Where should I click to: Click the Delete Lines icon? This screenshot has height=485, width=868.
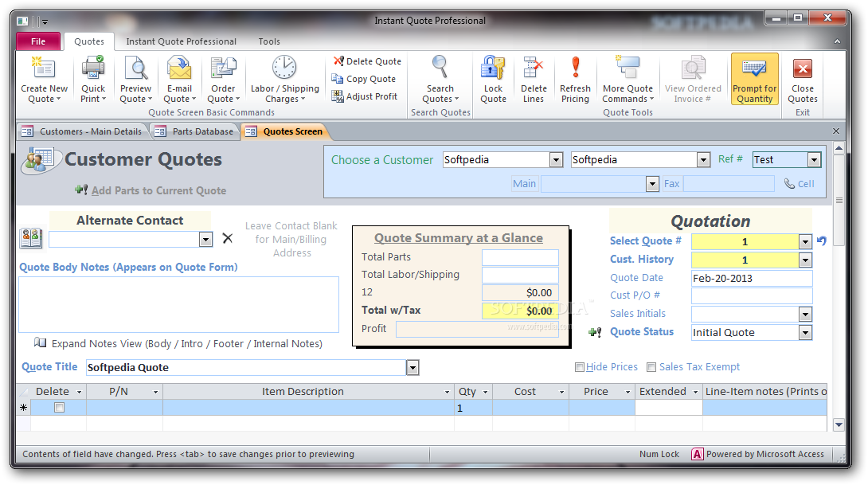pyautogui.click(x=534, y=80)
